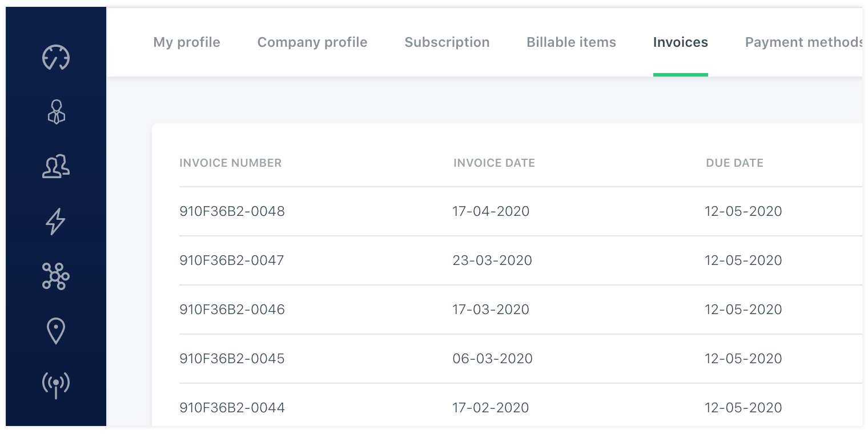Open the Company profile tab
Viewport: 868px width, 434px height.
tap(312, 42)
